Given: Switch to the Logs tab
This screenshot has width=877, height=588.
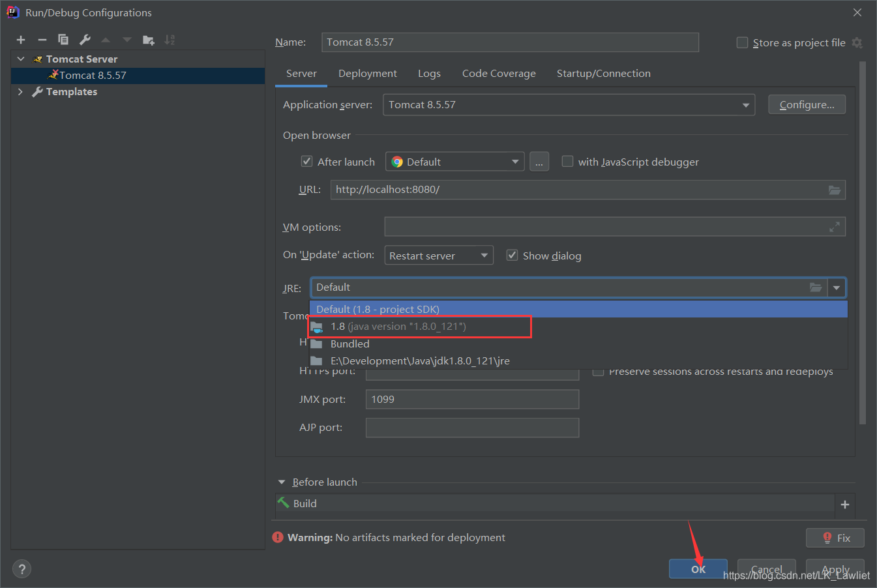Looking at the screenshot, I should tap(429, 74).
